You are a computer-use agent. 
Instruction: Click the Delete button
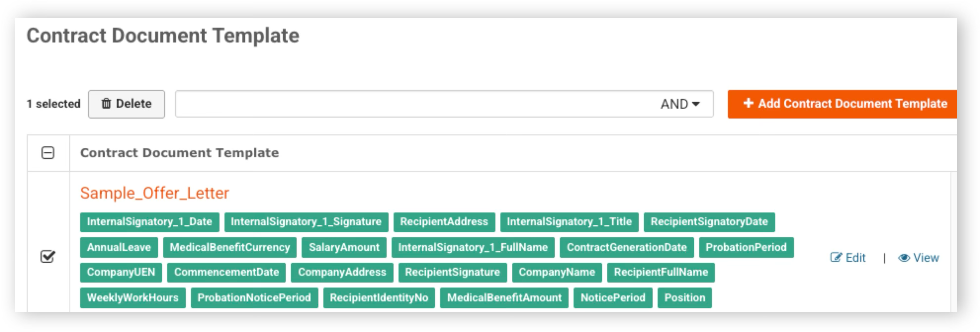(x=127, y=104)
